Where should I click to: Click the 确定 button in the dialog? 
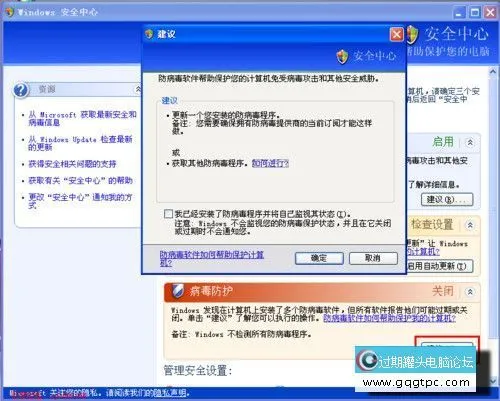tap(319, 258)
